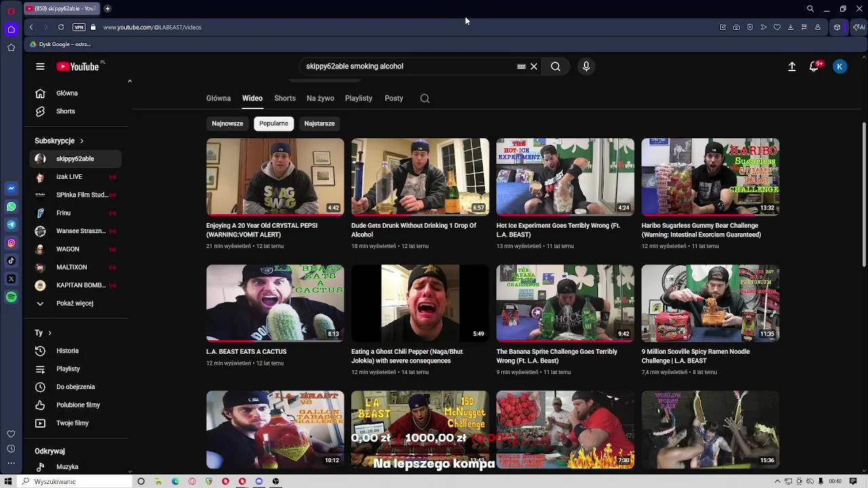The width and height of the screenshot is (868, 488).
Task: Sort videos by Najstarsze chip
Action: [x=319, y=123]
